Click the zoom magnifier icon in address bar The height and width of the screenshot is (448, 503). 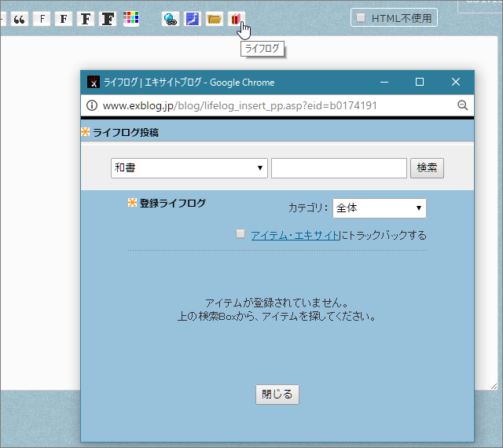(x=462, y=105)
